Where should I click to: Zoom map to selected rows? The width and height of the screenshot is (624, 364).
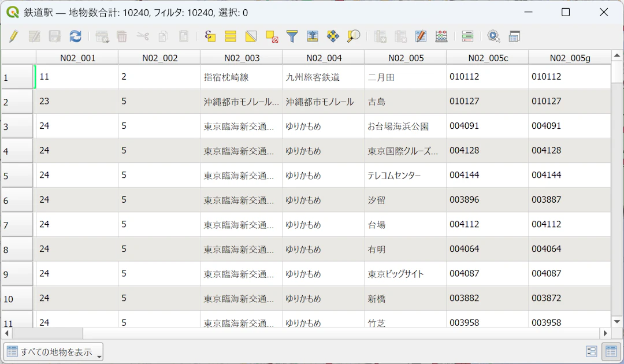coord(354,36)
